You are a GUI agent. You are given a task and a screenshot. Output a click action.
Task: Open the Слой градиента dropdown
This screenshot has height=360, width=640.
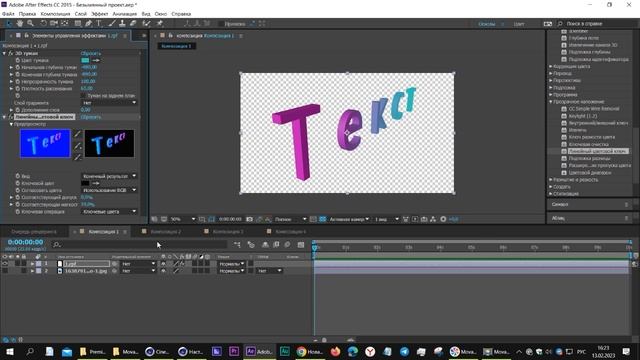(x=109, y=103)
